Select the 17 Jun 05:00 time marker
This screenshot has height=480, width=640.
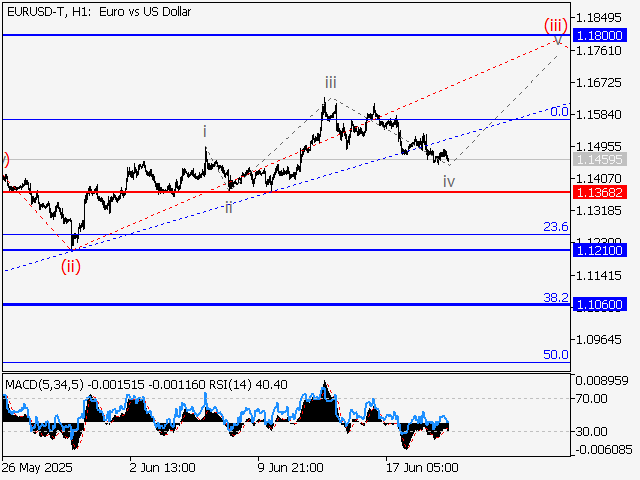click(422, 467)
